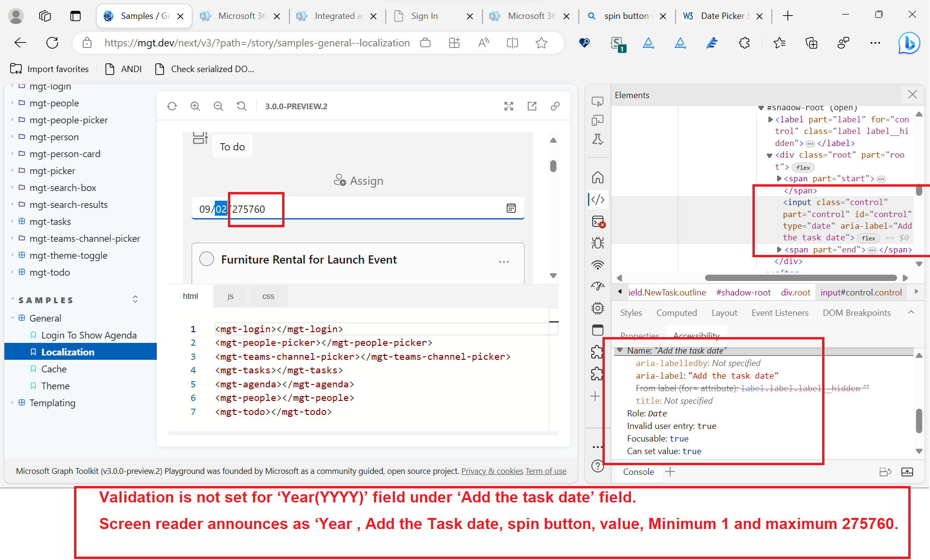Switch to the Date Picker browser tab
The image size is (930, 560).
click(721, 16)
